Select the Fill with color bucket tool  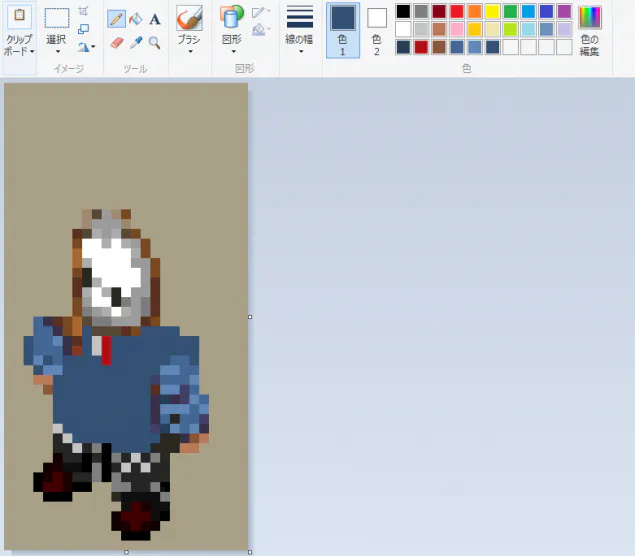click(135, 19)
